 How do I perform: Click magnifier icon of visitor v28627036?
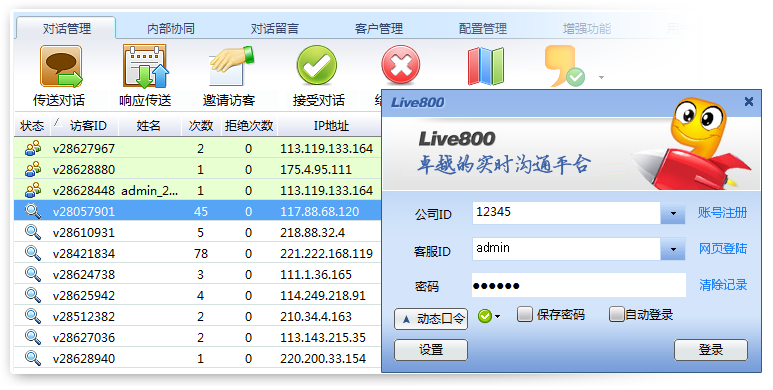33,337
